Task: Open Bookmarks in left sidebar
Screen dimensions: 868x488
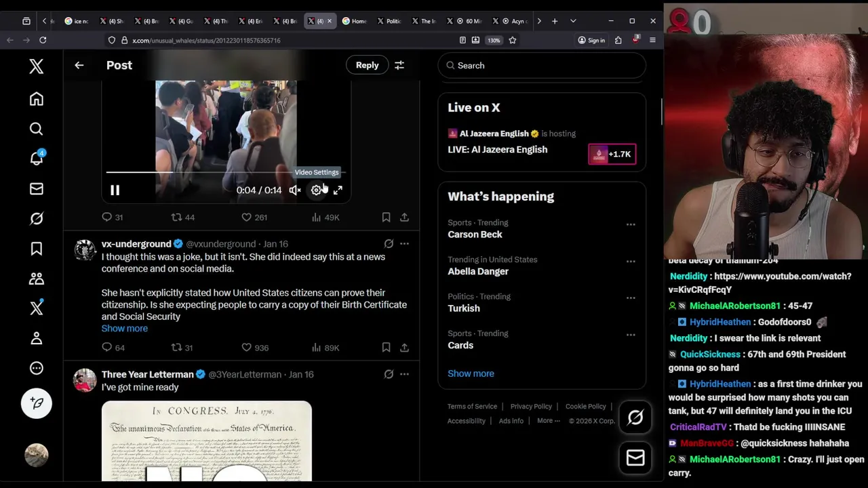Action: [37, 249]
